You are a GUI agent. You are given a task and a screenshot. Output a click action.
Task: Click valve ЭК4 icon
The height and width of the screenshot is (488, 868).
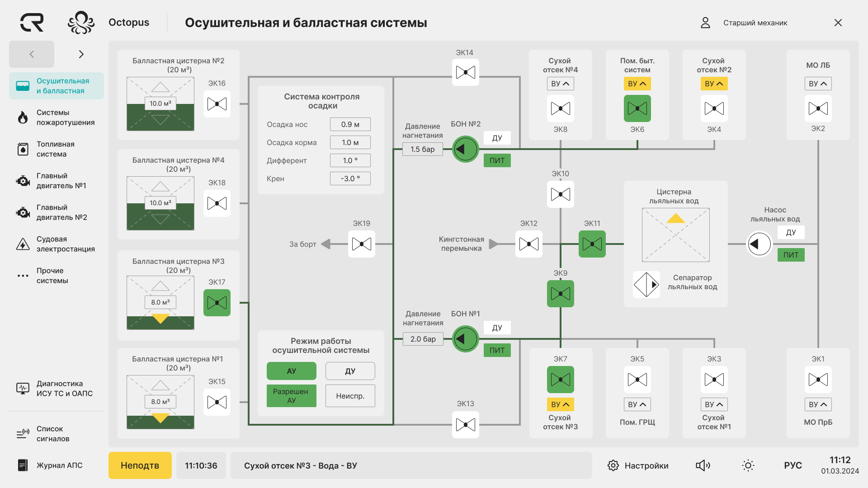point(714,108)
